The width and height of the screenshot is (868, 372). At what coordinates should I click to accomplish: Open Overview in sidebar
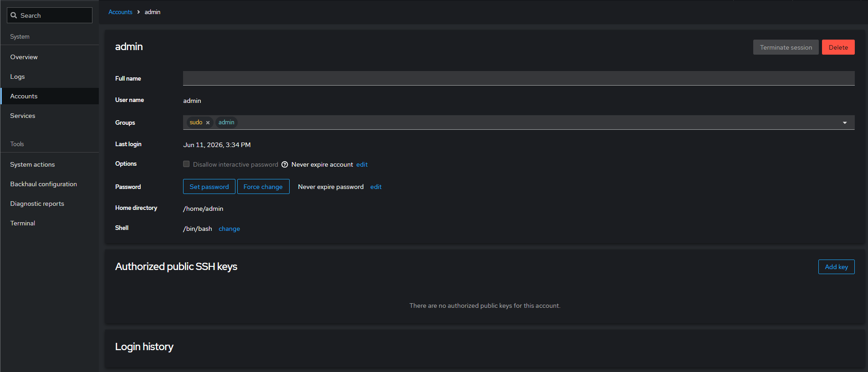pyautogui.click(x=50, y=57)
